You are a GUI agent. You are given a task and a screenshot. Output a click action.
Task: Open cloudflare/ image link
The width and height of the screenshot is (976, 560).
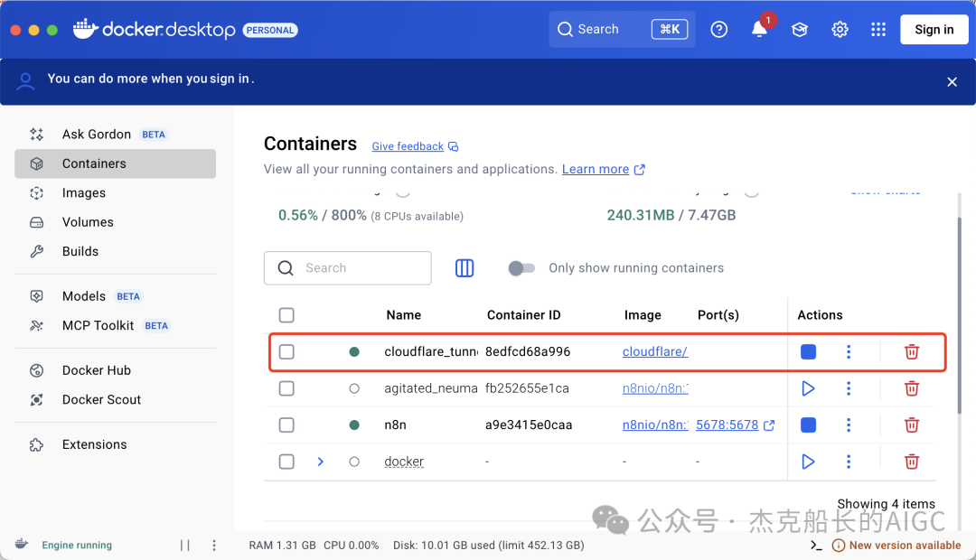tap(655, 351)
